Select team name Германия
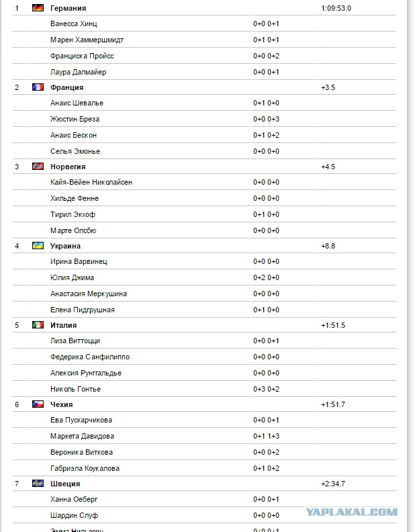This screenshot has height=532, width=415. click(x=68, y=8)
